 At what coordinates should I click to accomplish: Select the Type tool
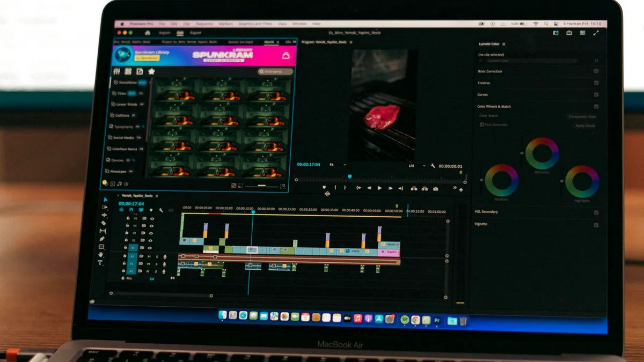(100, 263)
